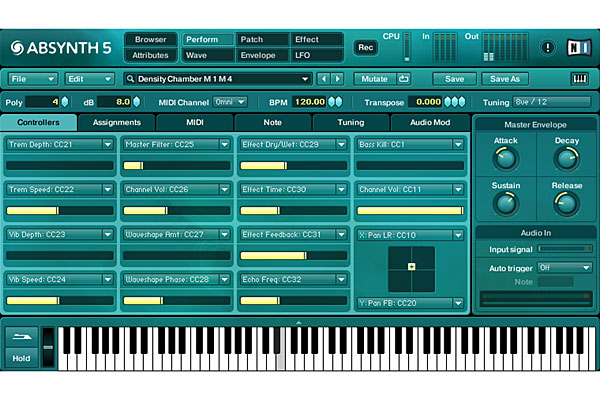Image resolution: width=600 pixels, height=400 pixels.
Task: Click the CPU meter
Action: click(x=407, y=47)
